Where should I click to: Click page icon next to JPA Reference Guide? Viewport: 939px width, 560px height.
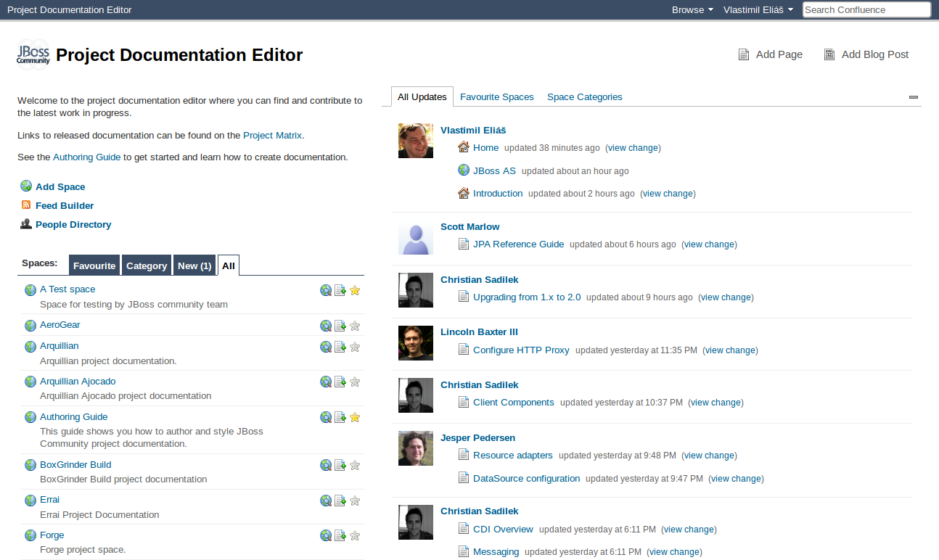pos(464,244)
